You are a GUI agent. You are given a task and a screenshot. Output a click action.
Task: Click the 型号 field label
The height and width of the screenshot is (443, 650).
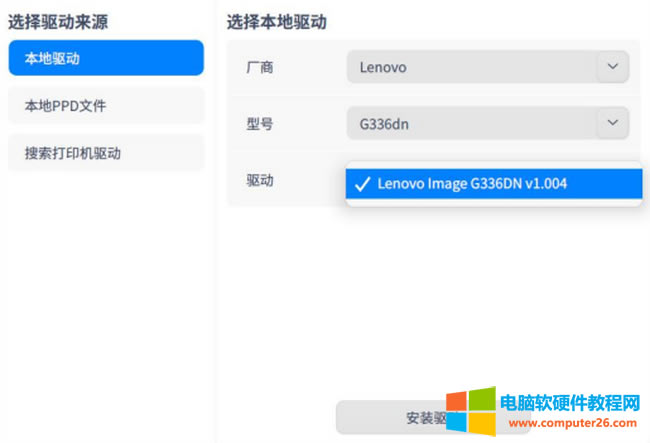pyautogui.click(x=259, y=124)
